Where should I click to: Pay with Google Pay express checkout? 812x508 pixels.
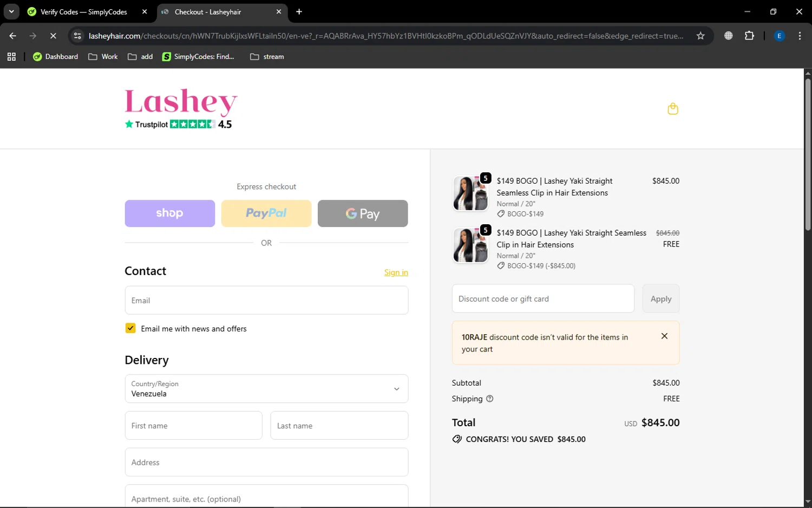coord(363,213)
